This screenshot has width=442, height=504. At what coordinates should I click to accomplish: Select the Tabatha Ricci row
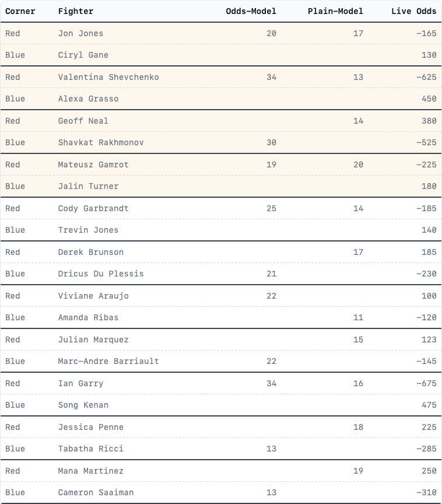point(221,449)
